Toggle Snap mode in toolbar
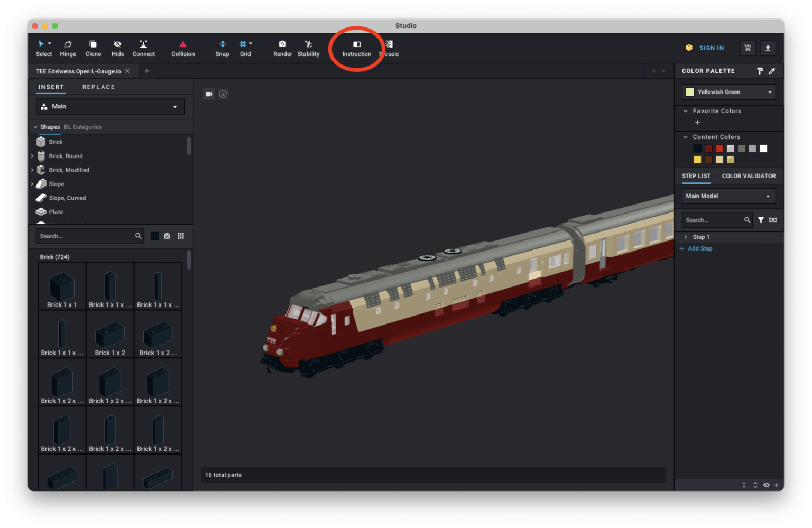Image resolution: width=812 pixels, height=528 pixels. [222, 48]
